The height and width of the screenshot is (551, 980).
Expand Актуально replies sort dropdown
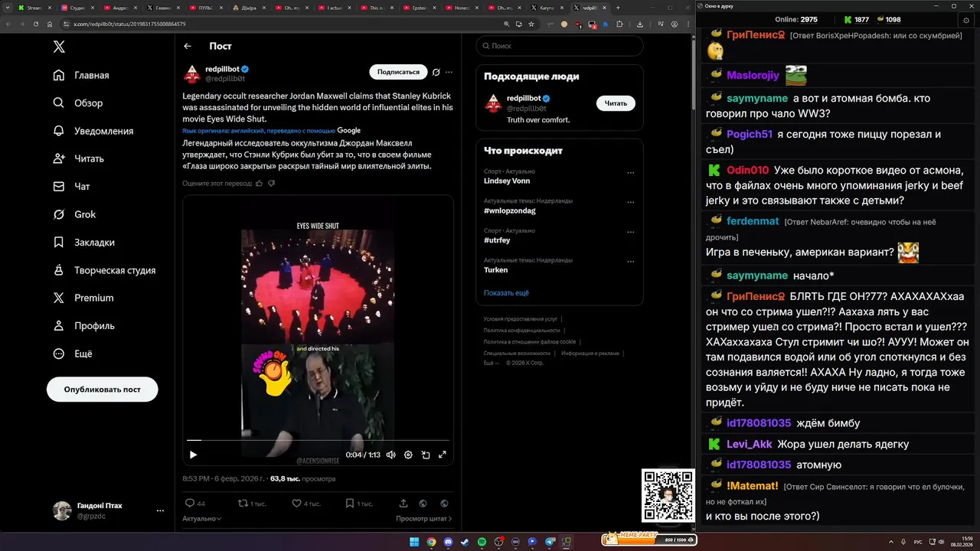click(202, 518)
